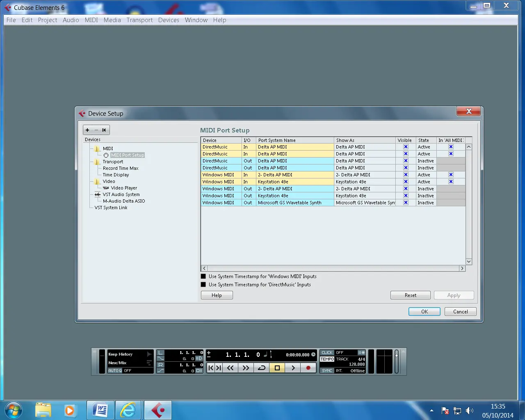Open the Devices menu
The height and width of the screenshot is (420, 525).
(x=169, y=20)
